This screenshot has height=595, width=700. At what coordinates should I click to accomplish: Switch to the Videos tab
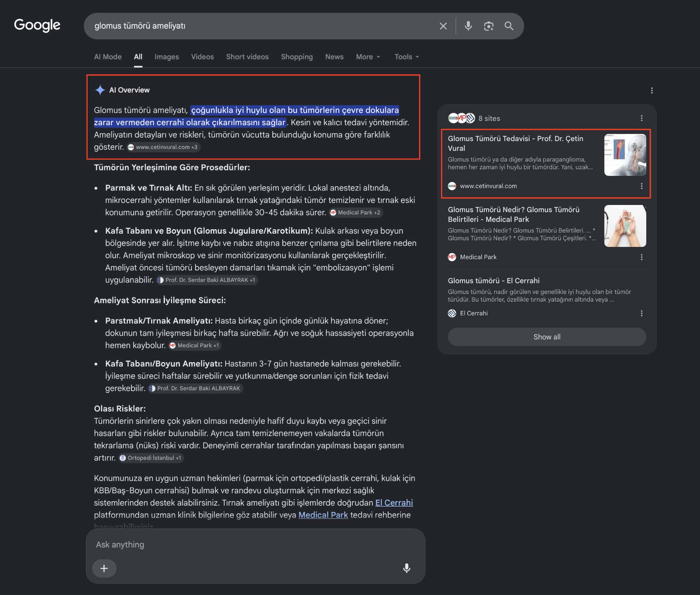(202, 57)
